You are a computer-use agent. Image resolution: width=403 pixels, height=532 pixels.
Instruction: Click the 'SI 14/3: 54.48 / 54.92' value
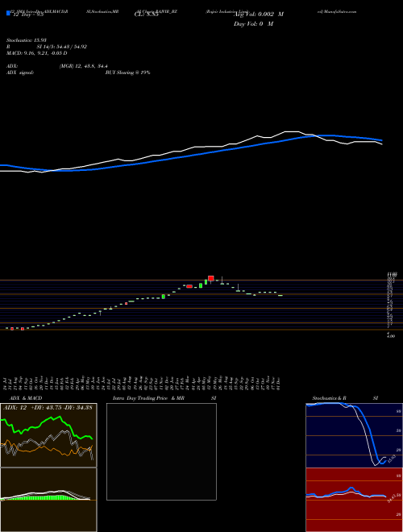(62, 47)
